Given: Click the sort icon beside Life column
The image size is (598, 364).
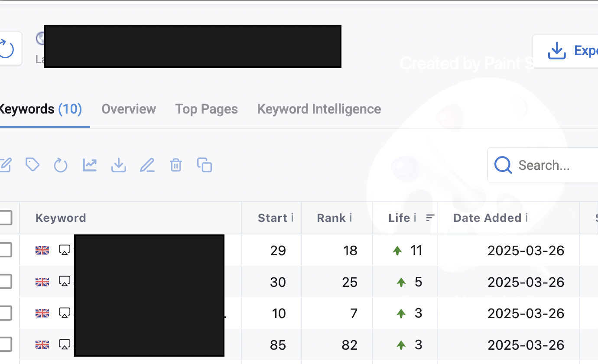Looking at the screenshot, I should pos(430,218).
